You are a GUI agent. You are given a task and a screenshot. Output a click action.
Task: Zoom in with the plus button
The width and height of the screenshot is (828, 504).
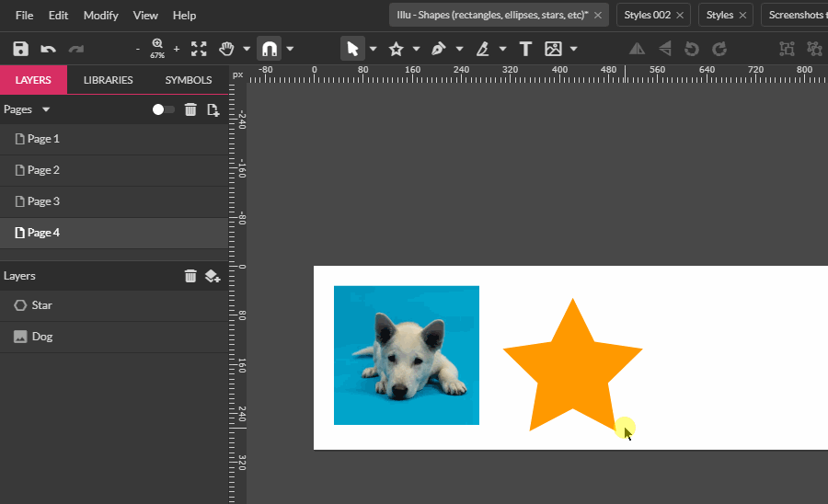[x=177, y=49]
